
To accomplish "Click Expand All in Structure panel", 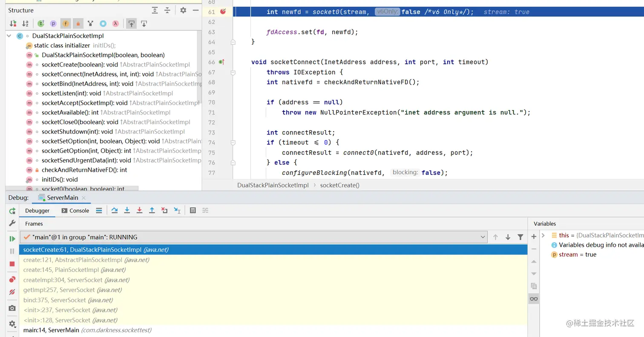I will pos(155,10).
